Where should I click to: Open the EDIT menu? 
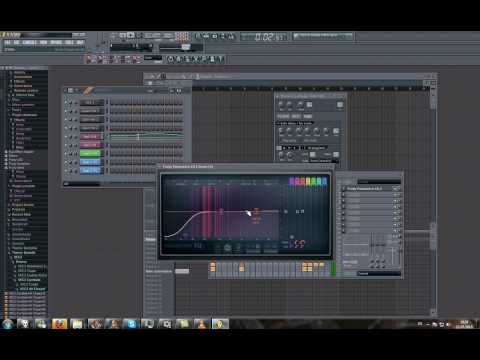17,43
